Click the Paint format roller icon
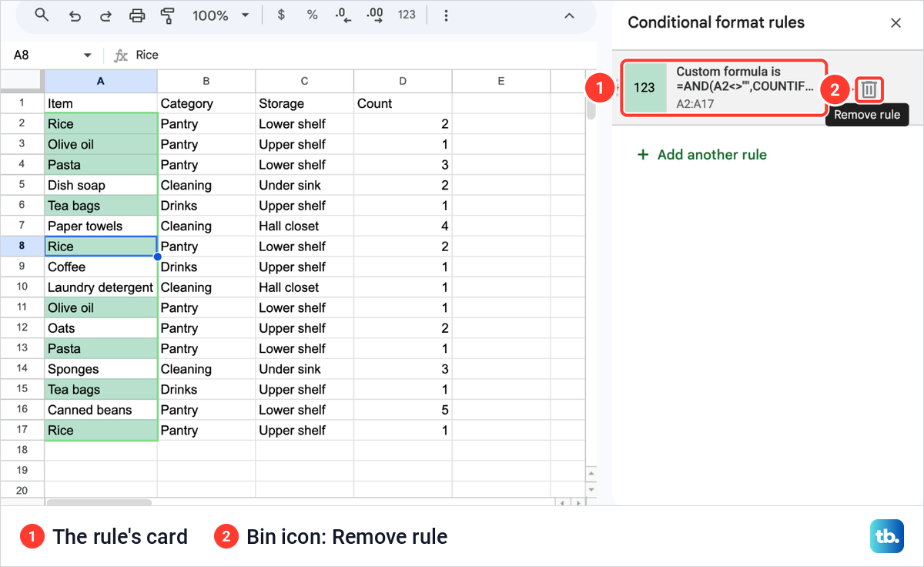The height and width of the screenshot is (567, 924). (x=167, y=15)
